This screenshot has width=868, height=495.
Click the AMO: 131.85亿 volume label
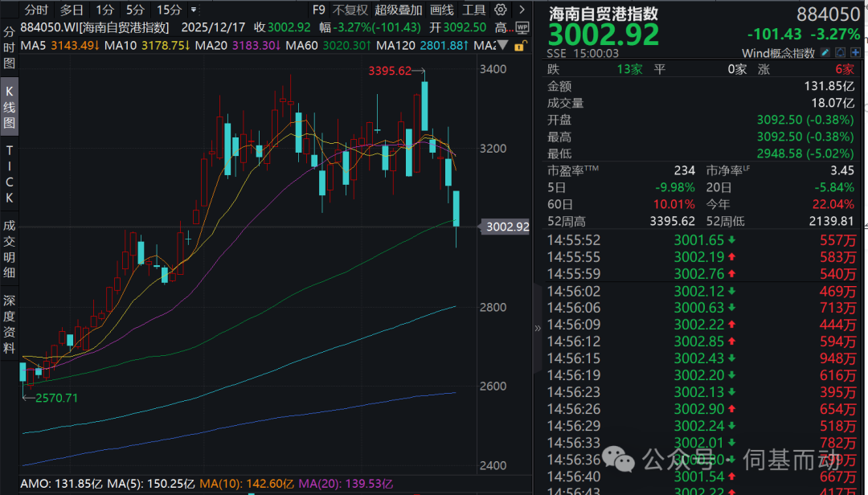(61, 484)
